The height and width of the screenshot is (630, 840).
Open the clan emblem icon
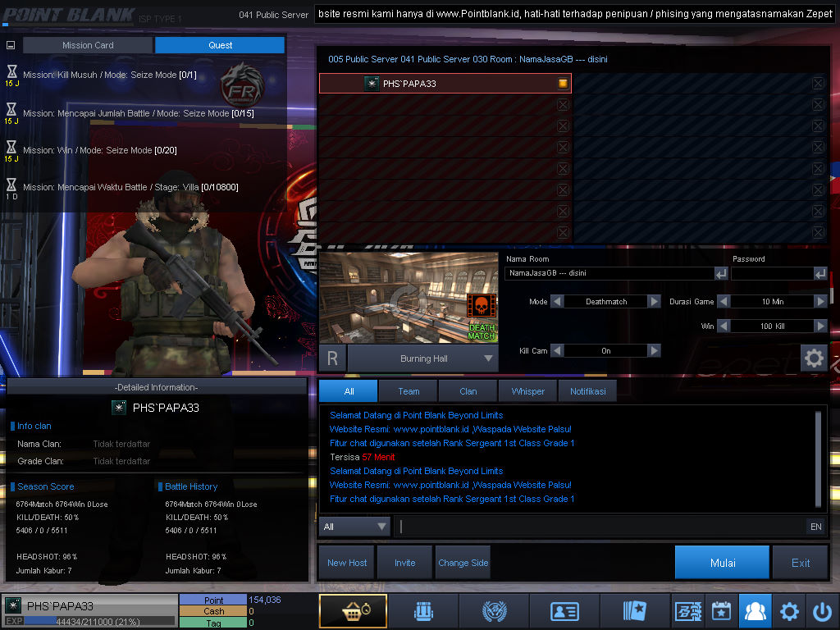tap(493, 611)
